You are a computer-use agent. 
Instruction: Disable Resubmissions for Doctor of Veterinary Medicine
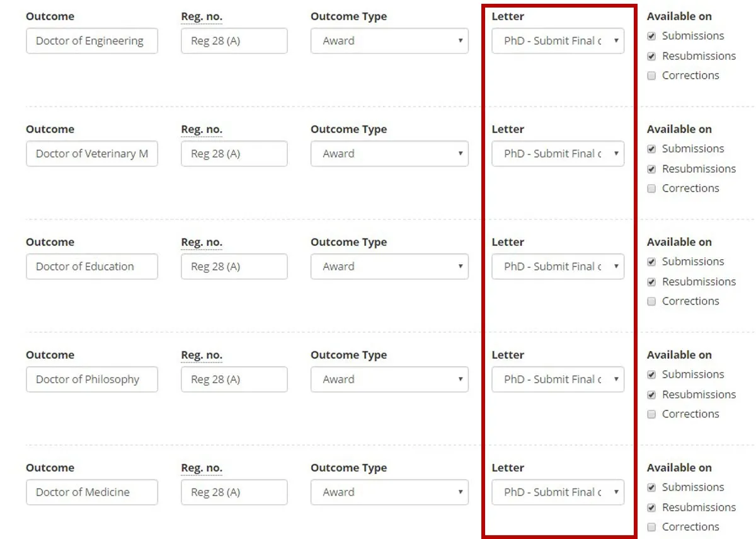(x=651, y=168)
